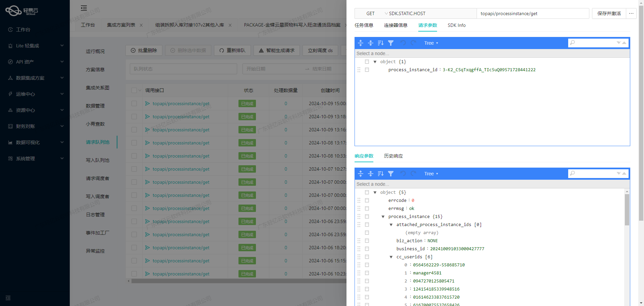Viewport: 644px width, 306px height.
Task: Check the row created 2024-10-08 13:17
Action: tap(134, 143)
